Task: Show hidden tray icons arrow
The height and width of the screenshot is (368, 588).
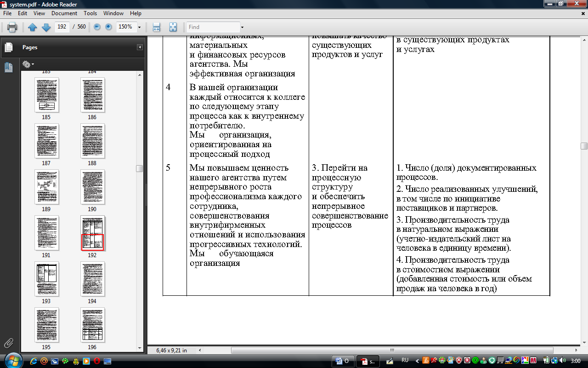Action: tap(417, 361)
